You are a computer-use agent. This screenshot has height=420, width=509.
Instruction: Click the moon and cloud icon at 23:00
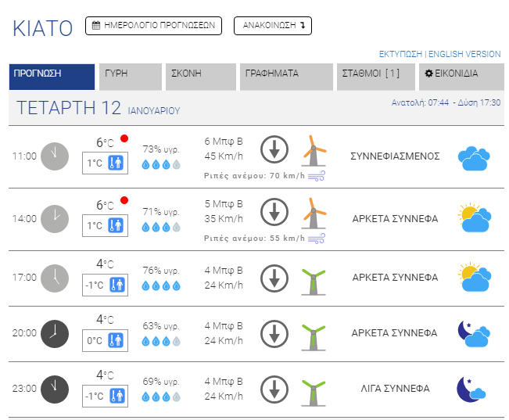click(x=473, y=389)
